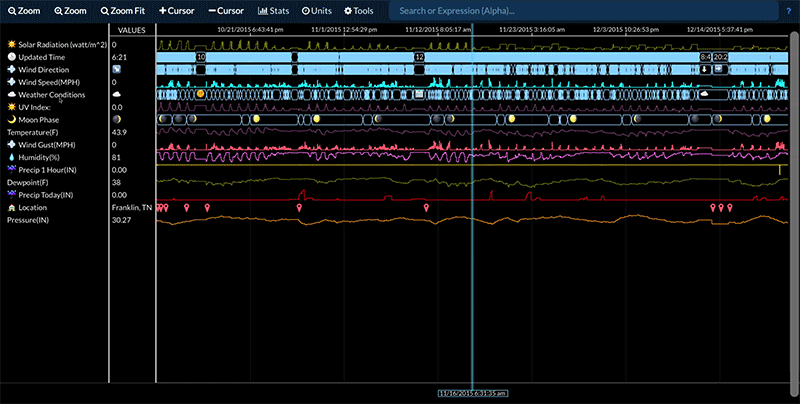This screenshot has height=404, width=800.
Task: Click the Search or Expression input field
Action: click(580, 10)
